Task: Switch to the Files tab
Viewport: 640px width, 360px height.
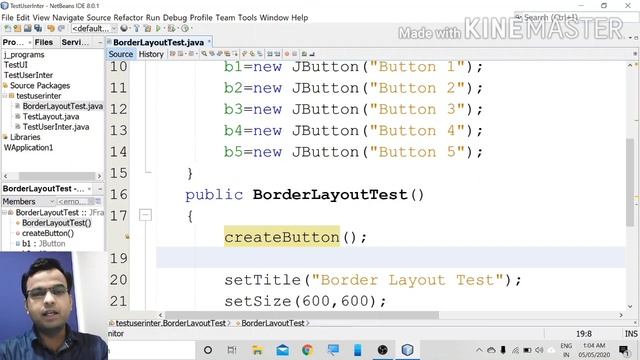Action: (x=44, y=42)
